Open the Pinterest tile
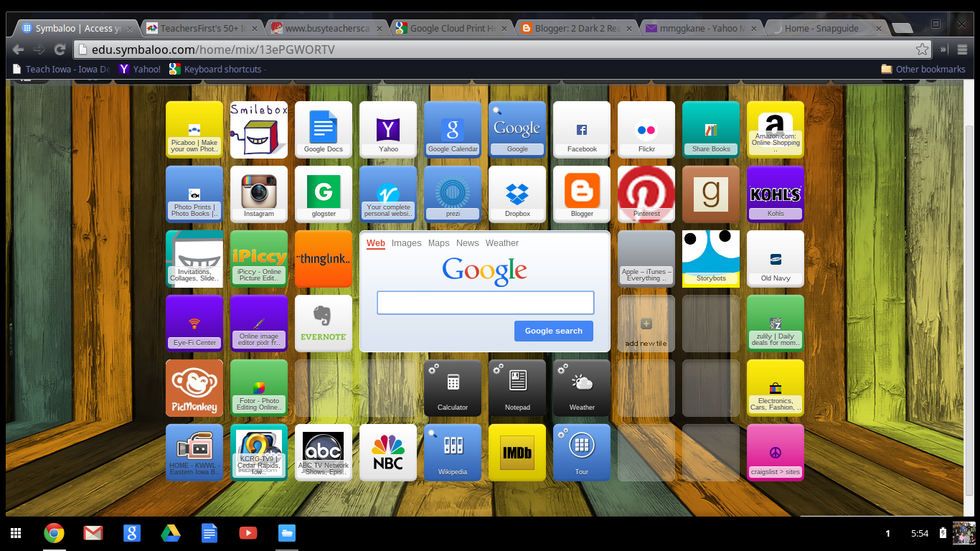Viewport: 980px width, 551px height. pyautogui.click(x=646, y=194)
